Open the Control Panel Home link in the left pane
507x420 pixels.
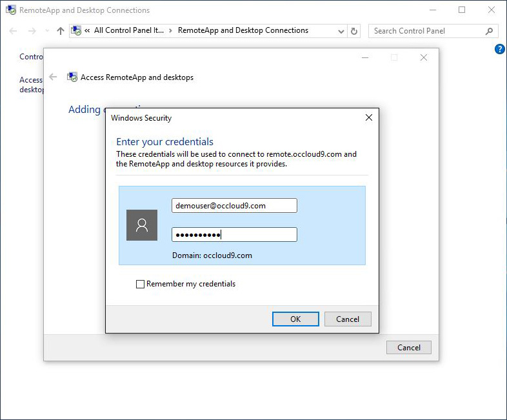click(31, 57)
